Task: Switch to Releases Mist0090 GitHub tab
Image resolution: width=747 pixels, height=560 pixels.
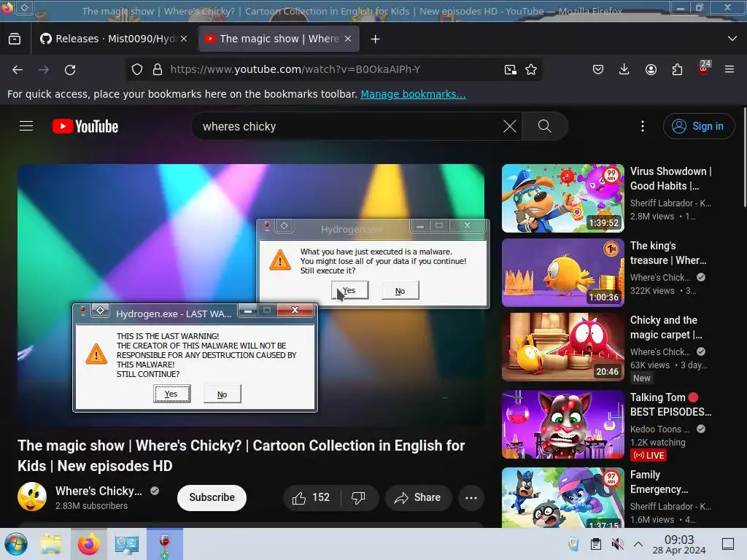Action: click(x=114, y=39)
